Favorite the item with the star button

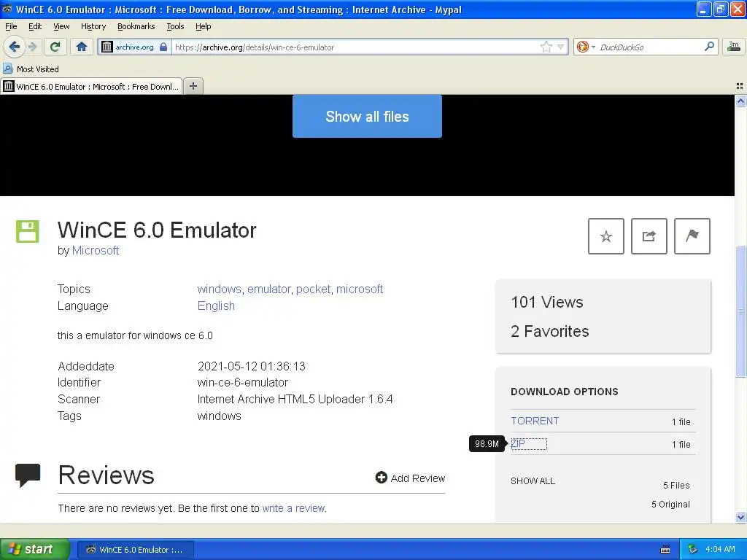tap(606, 236)
